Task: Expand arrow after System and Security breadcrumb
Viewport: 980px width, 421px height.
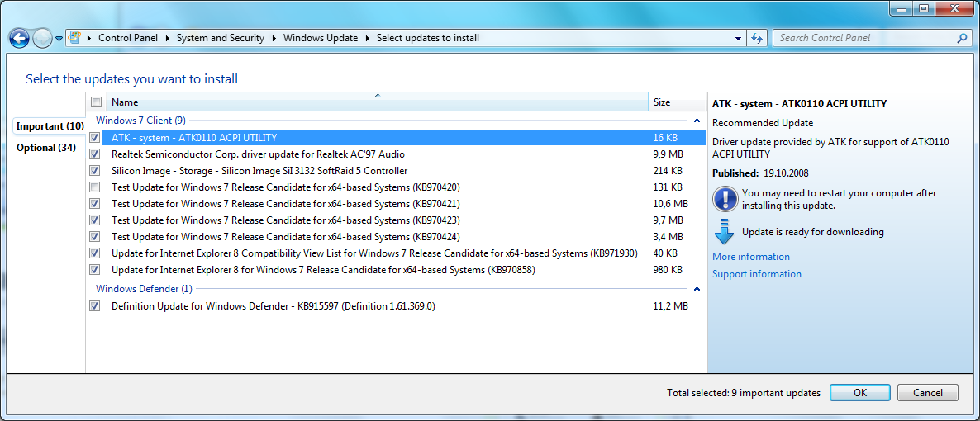Action: click(274, 38)
